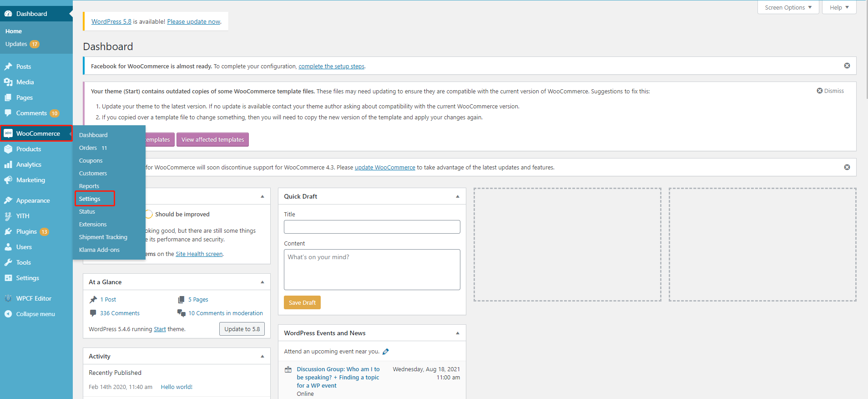Open Settings in the WooCommerce submenu

pyautogui.click(x=90, y=199)
